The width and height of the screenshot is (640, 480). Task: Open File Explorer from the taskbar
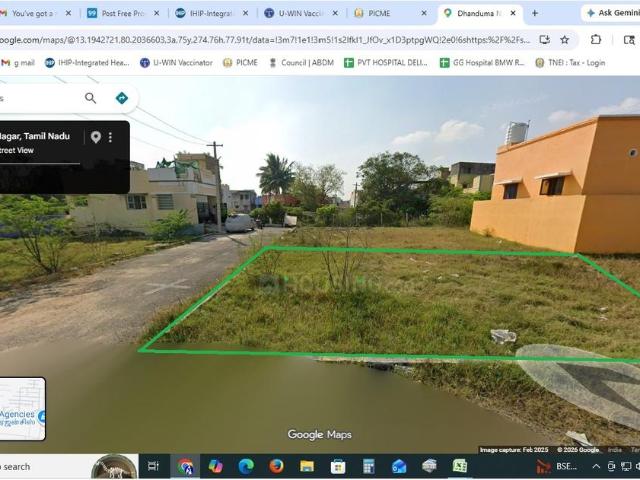point(307,466)
